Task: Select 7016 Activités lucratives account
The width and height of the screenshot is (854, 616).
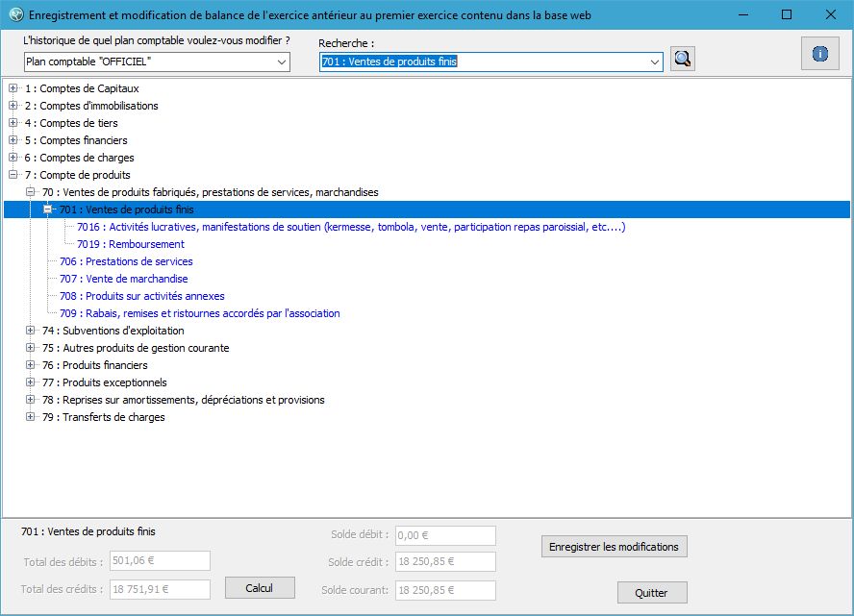Action: pyautogui.click(x=351, y=227)
